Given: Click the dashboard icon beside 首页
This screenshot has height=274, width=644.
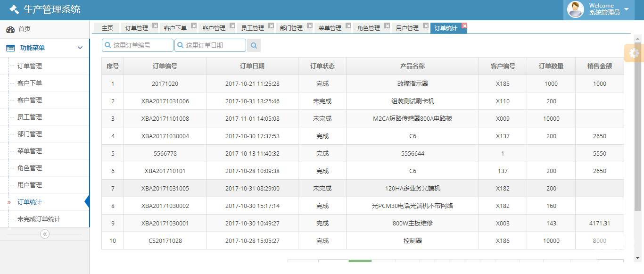Looking at the screenshot, I should [10, 29].
